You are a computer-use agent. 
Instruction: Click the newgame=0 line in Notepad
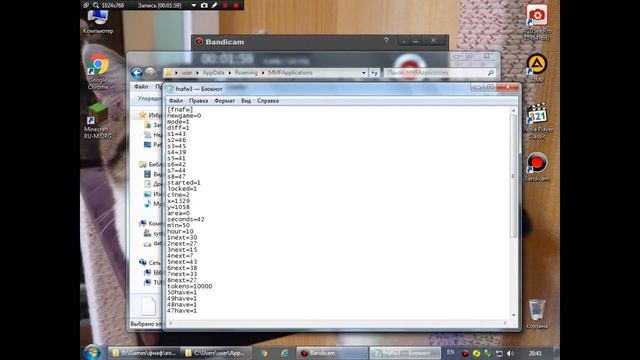[184, 116]
